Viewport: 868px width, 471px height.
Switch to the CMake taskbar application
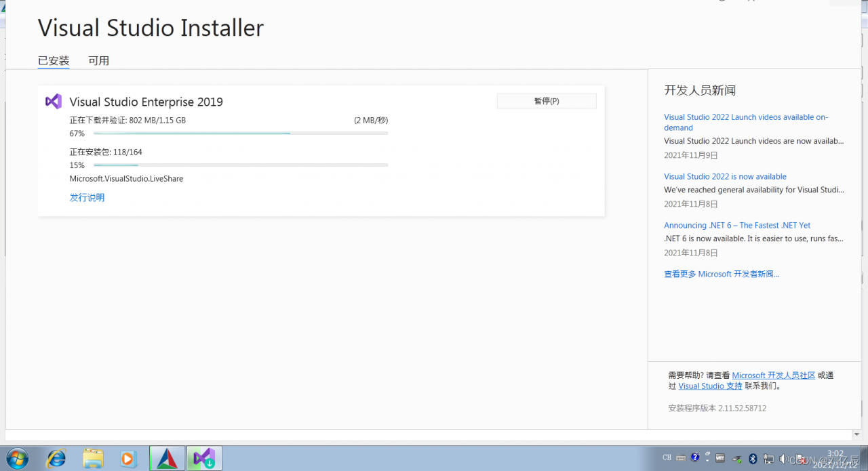167,459
